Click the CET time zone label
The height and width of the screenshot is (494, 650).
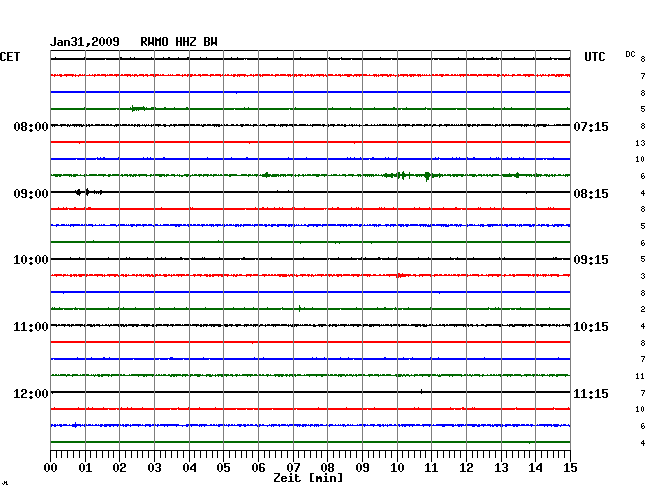coord(10,57)
